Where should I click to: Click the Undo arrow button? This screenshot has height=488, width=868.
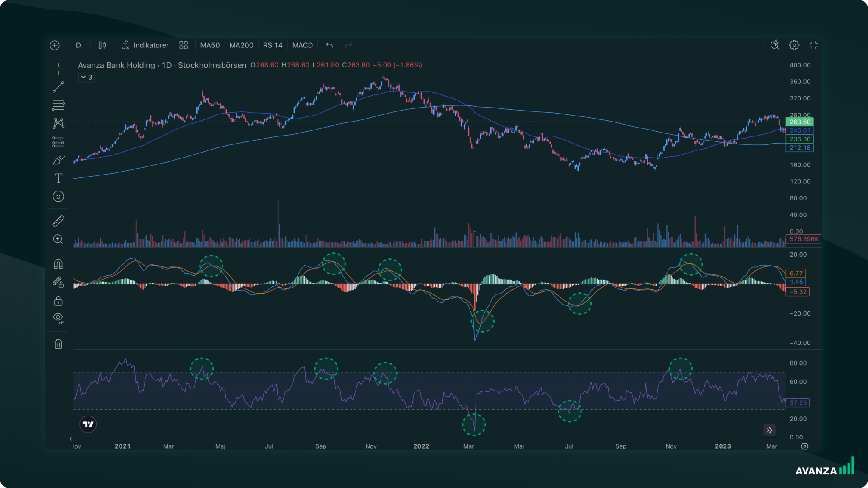pyautogui.click(x=329, y=45)
